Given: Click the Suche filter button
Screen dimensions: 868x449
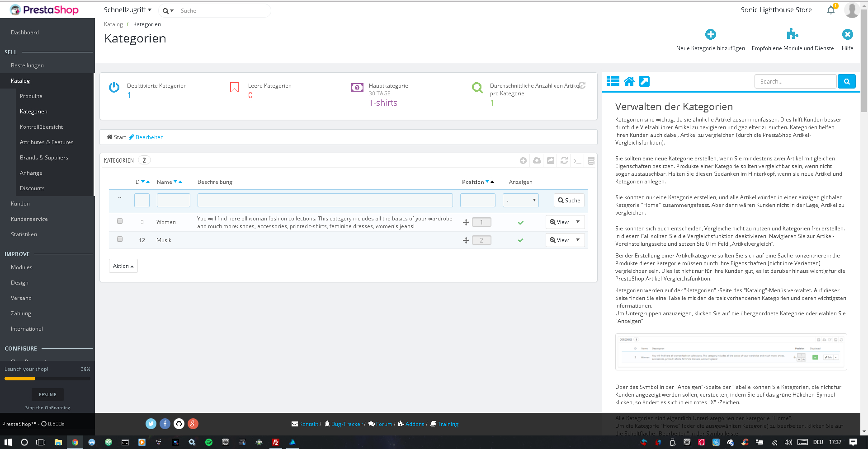Looking at the screenshot, I should (x=569, y=200).
